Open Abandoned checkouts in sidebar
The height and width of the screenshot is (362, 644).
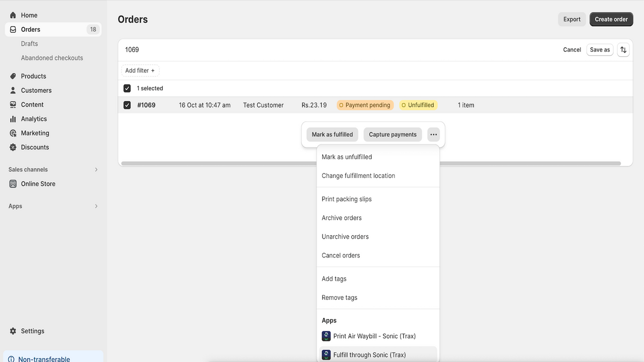[x=52, y=58]
